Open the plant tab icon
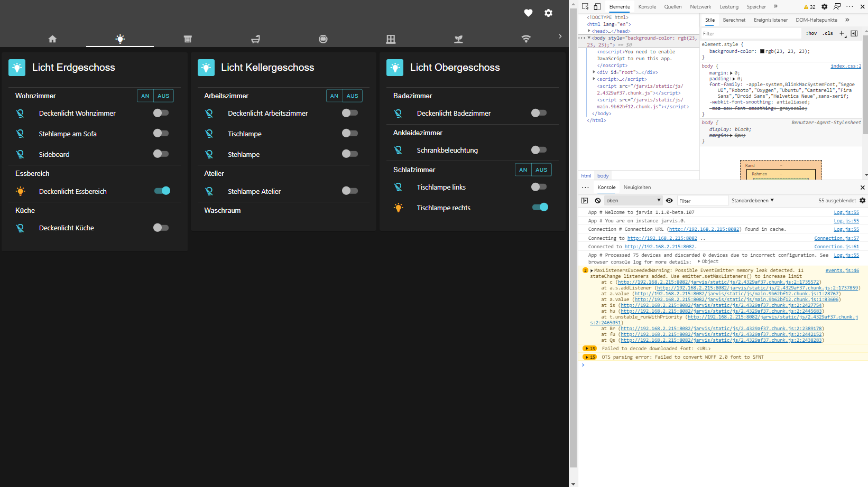This screenshot has height=487, width=868. coord(458,39)
